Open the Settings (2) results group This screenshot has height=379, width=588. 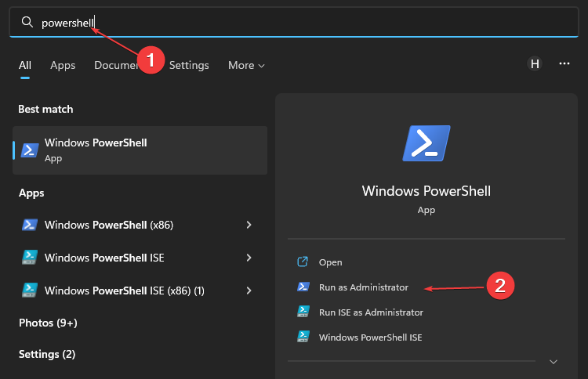47,354
